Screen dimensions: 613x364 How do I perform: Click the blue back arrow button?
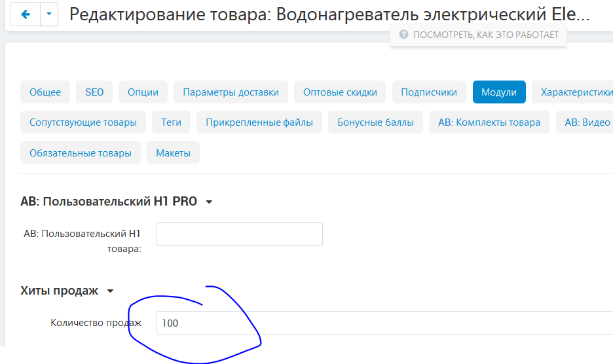click(x=25, y=14)
